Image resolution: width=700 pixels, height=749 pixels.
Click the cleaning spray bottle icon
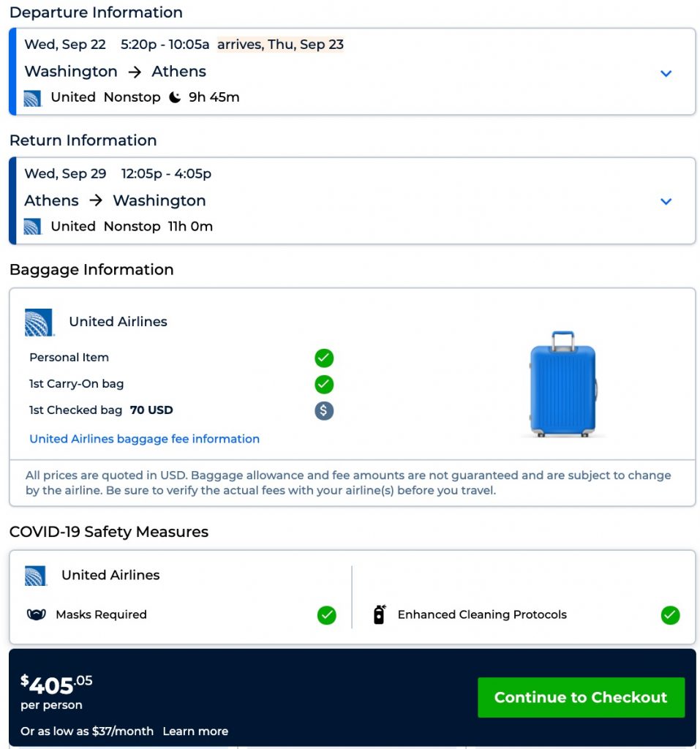(379, 614)
